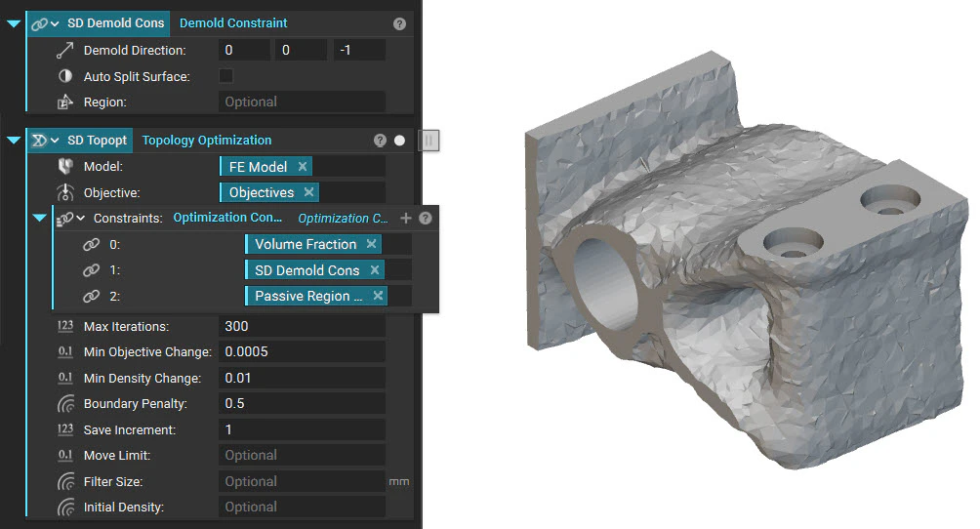Edit Demold Direction Y value field
This screenshot has width=980, height=529.
(301, 50)
